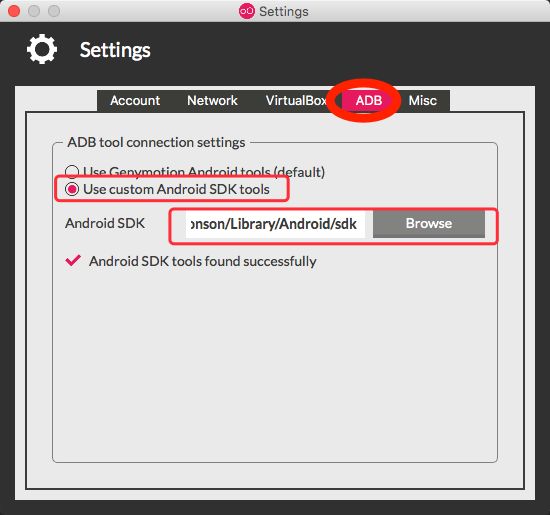The height and width of the screenshot is (515, 550).
Task: Select the ADB tab
Action: click(x=369, y=101)
